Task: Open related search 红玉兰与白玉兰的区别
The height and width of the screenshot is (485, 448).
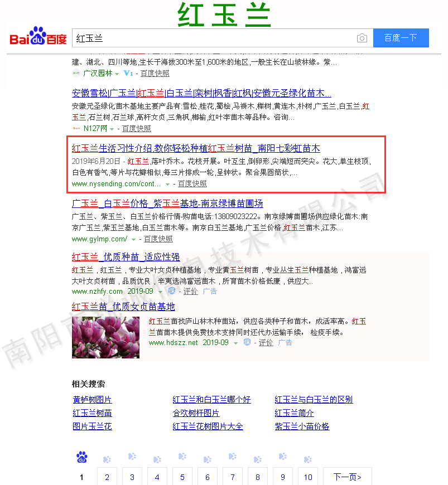Action: (x=314, y=399)
